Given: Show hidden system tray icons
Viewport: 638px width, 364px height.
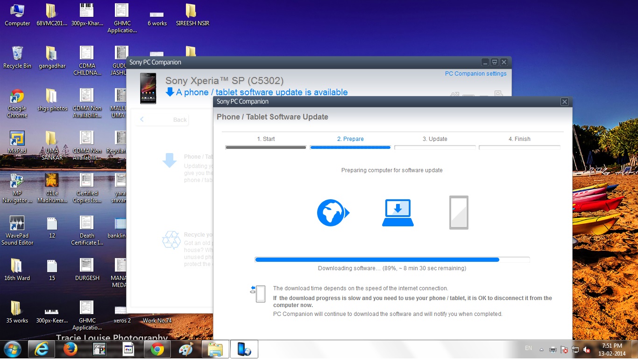Looking at the screenshot, I should tap(541, 350).
